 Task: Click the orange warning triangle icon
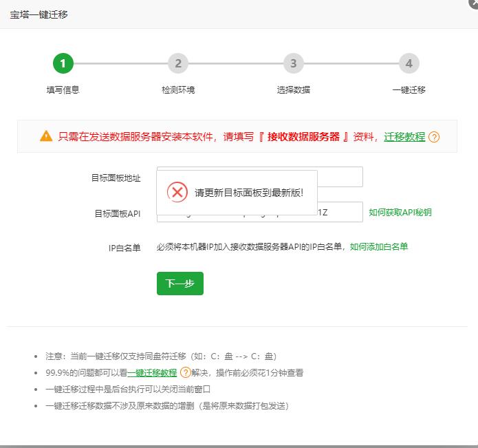click(46, 136)
